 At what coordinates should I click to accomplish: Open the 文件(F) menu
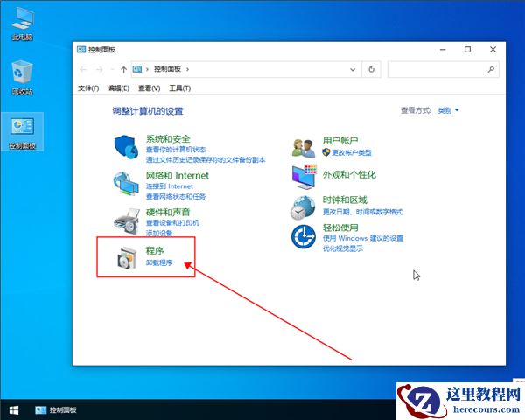88,88
